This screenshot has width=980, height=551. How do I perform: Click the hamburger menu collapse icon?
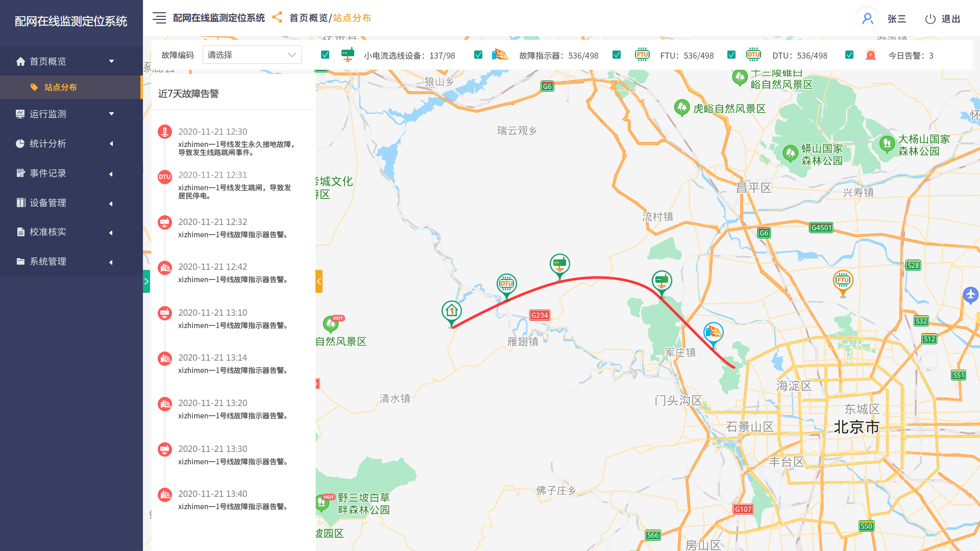(159, 18)
